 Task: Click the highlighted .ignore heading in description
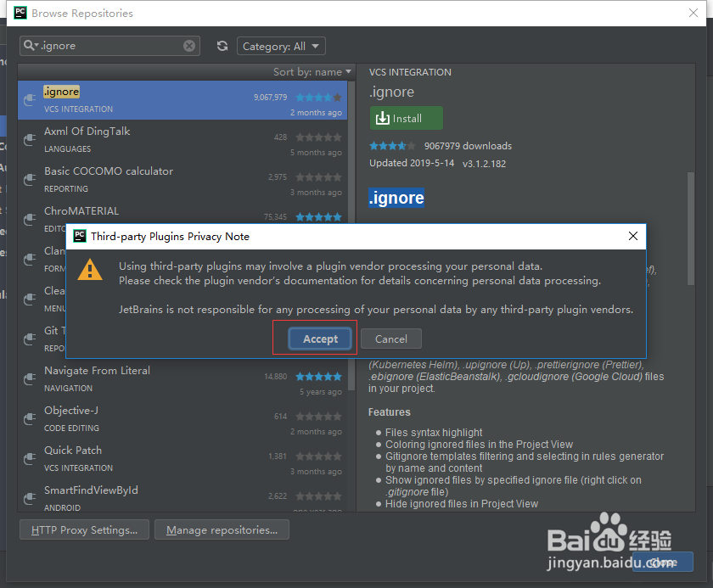tap(396, 198)
